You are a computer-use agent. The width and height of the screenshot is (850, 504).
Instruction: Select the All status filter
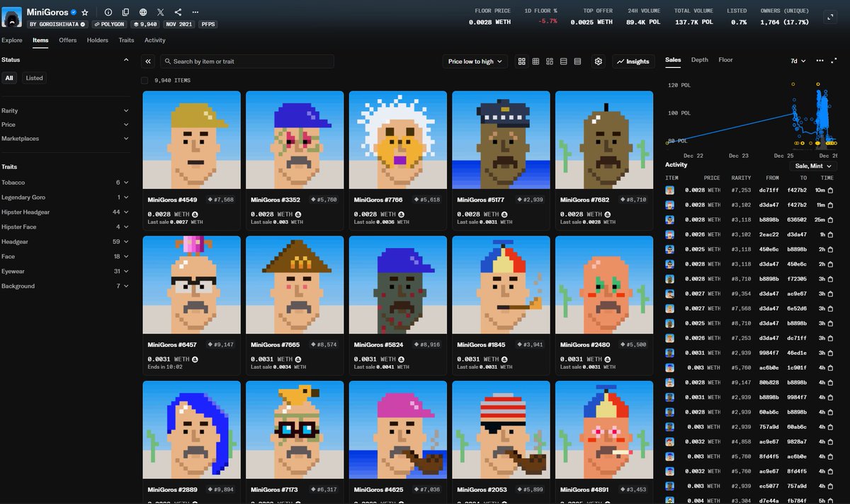point(9,78)
